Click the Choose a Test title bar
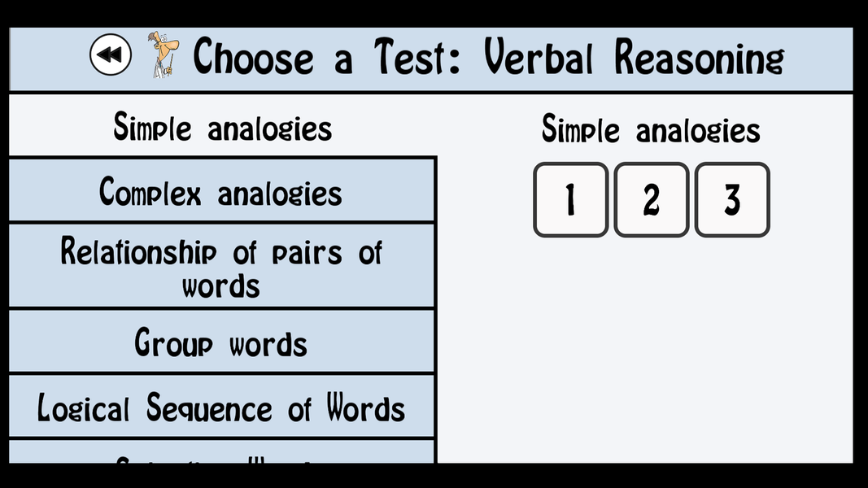 coord(486,57)
